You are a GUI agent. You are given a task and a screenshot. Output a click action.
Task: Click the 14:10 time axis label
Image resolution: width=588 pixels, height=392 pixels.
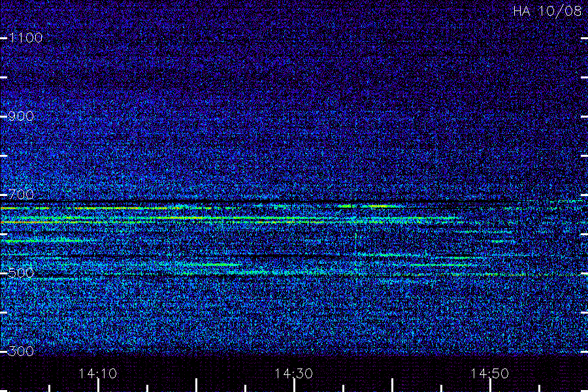[x=98, y=373]
